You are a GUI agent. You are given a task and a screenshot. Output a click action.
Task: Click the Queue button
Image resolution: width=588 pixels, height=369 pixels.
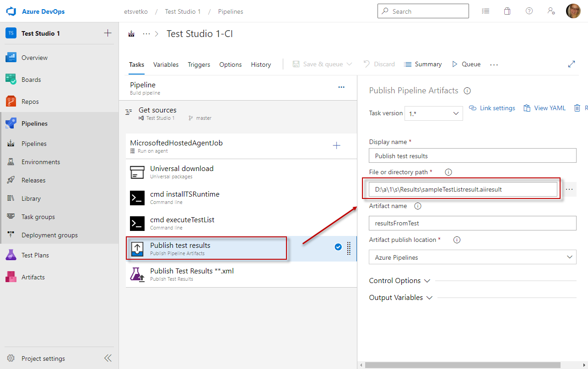tap(466, 64)
